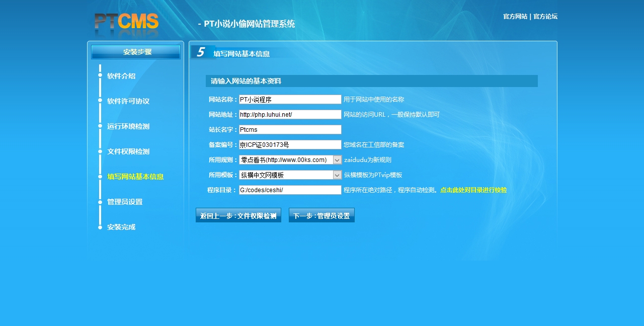Go to 文件权限检测 step

[x=128, y=151]
